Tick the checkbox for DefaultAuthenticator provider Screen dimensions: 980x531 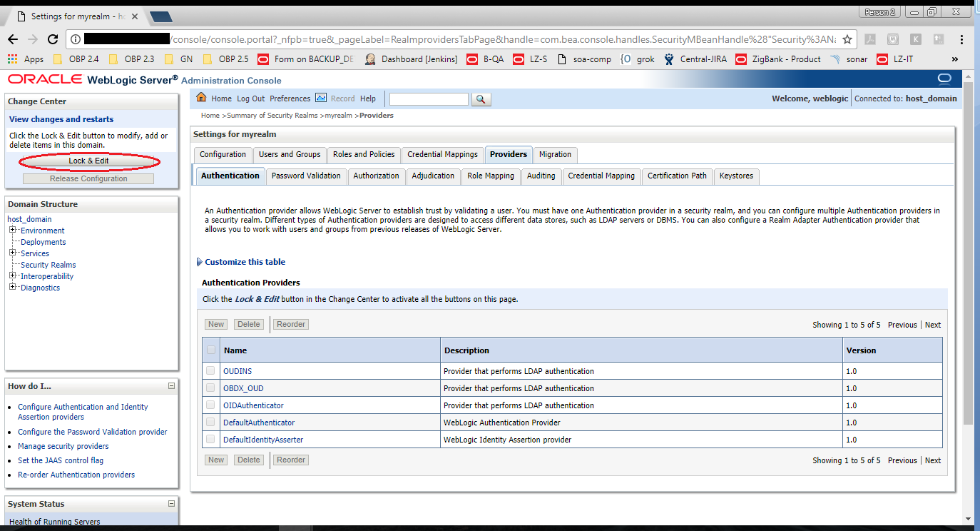click(210, 422)
